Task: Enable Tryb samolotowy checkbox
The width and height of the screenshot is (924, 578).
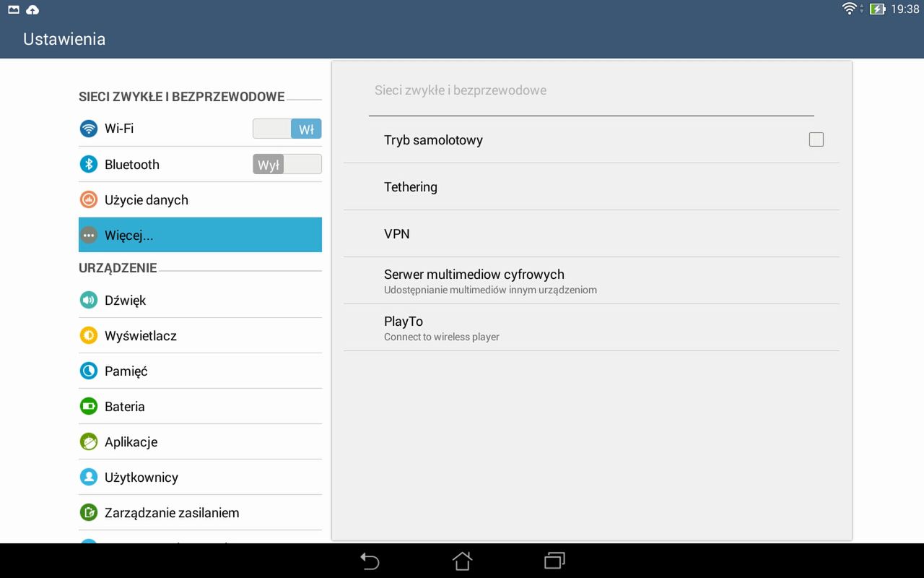Action: coord(816,139)
